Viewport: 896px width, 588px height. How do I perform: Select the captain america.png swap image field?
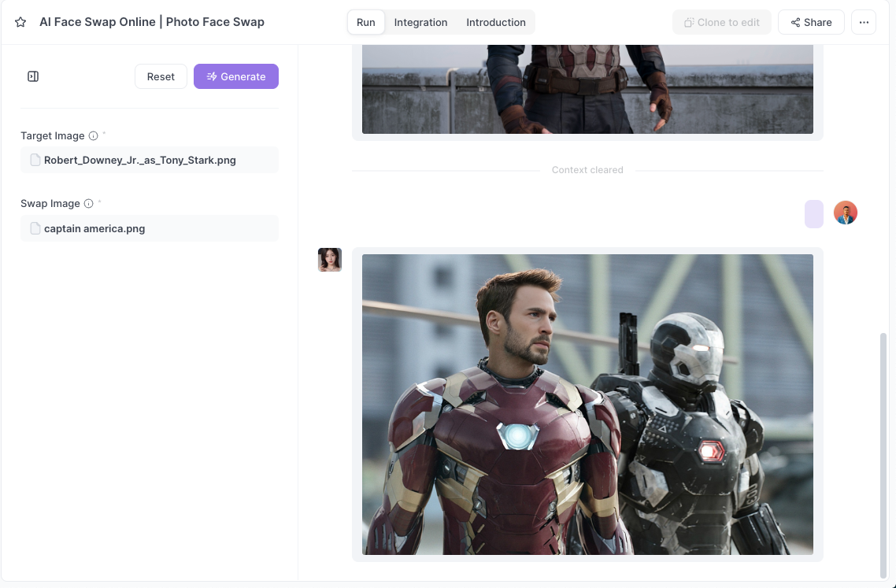click(150, 228)
